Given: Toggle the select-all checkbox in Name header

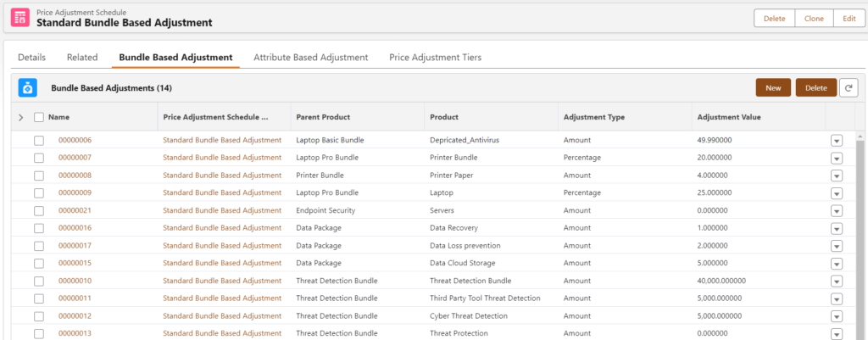Looking at the screenshot, I should point(39,117).
